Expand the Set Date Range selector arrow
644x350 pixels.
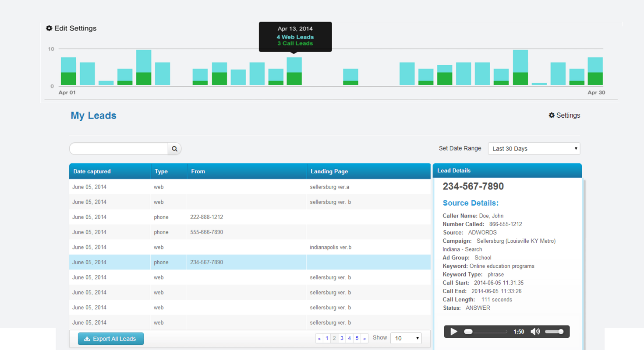(x=575, y=148)
